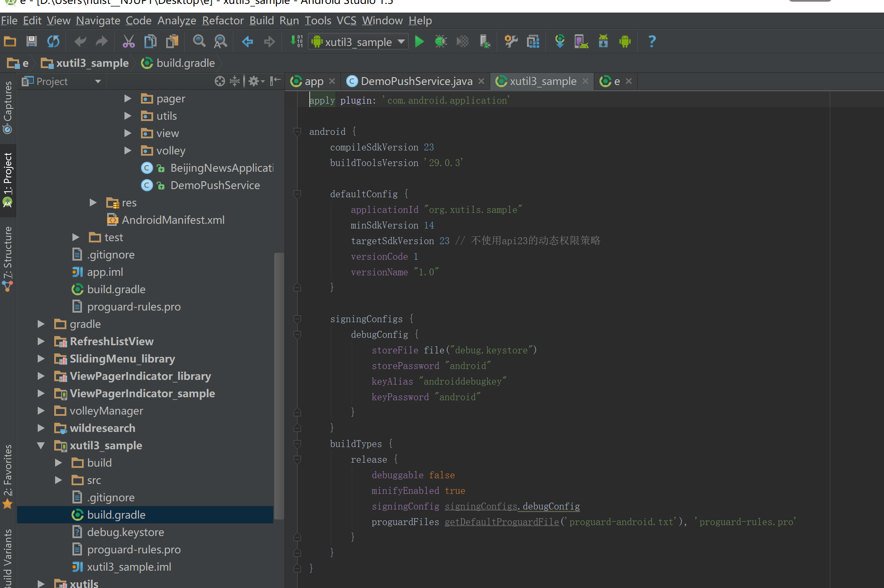
Task: Click the project panel gear settings icon
Action: pyautogui.click(x=254, y=81)
